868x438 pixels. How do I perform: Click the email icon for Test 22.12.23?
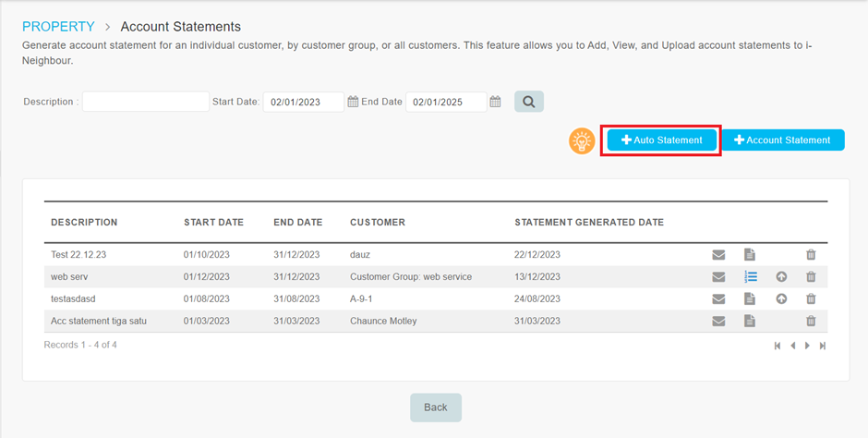[718, 255]
